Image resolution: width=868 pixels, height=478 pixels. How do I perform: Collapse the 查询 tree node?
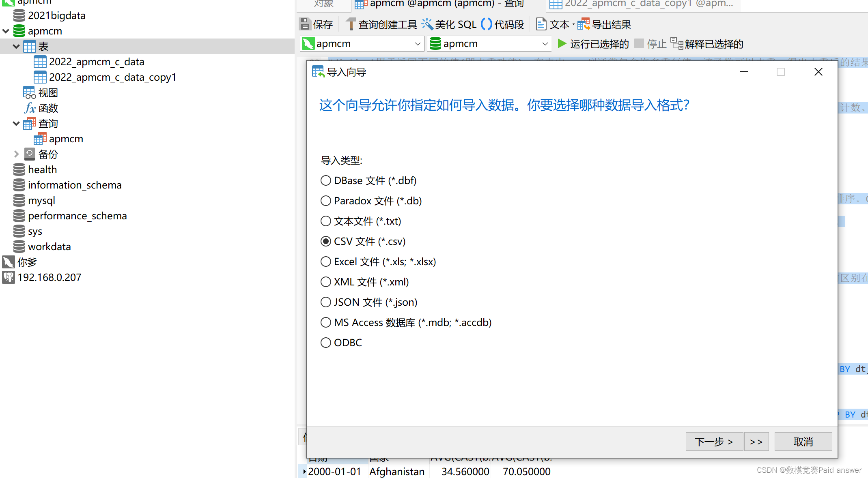16,124
